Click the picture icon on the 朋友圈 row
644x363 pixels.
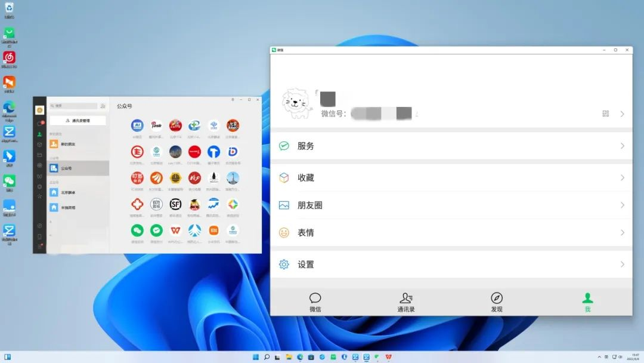point(284,205)
